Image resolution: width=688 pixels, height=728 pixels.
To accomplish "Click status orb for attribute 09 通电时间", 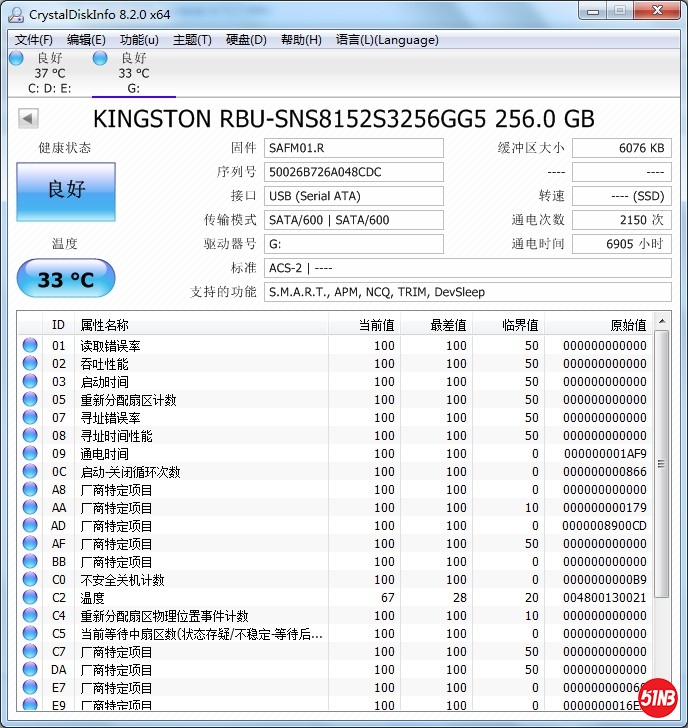I will pyautogui.click(x=30, y=454).
